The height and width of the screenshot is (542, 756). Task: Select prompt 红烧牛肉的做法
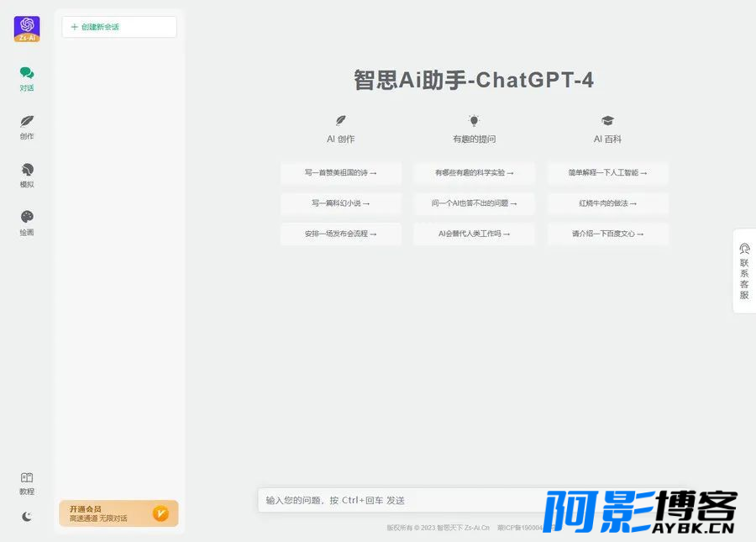(x=607, y=203)
